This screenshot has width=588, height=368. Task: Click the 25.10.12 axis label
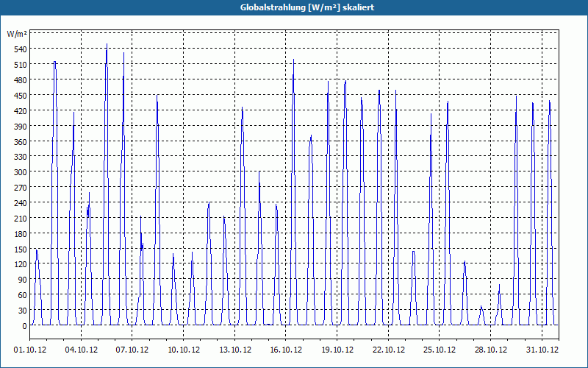[439, 350]
